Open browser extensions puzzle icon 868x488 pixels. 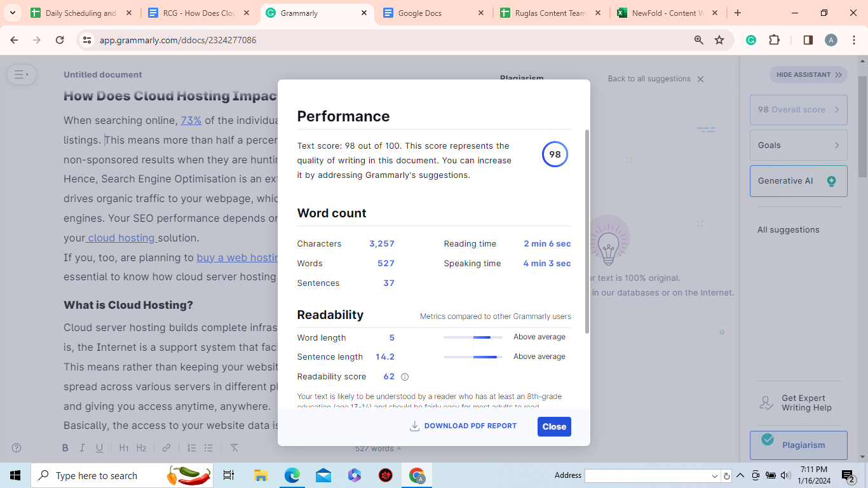pyautogui.click(x=774, y=40)
